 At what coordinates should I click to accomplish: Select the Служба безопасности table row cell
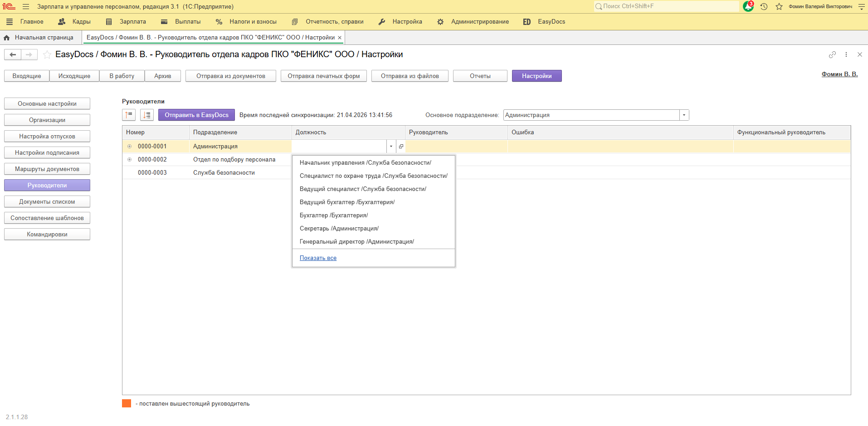[240, 173]
